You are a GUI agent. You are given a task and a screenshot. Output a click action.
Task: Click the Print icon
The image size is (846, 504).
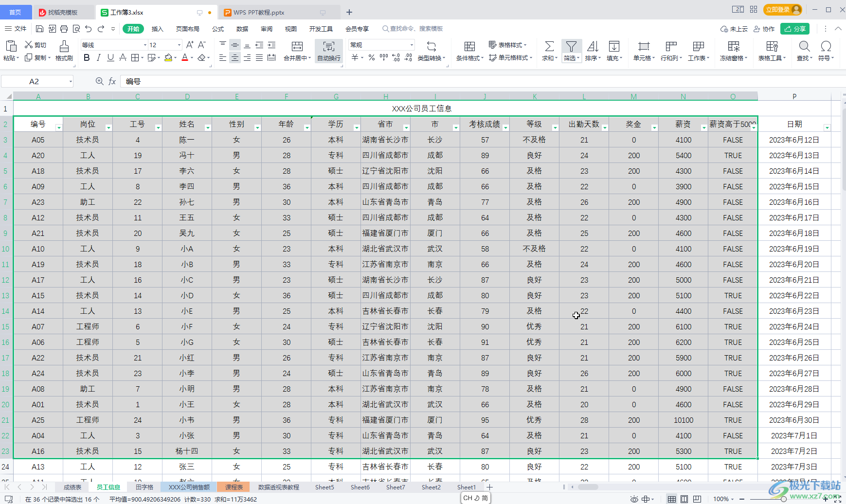64,29
